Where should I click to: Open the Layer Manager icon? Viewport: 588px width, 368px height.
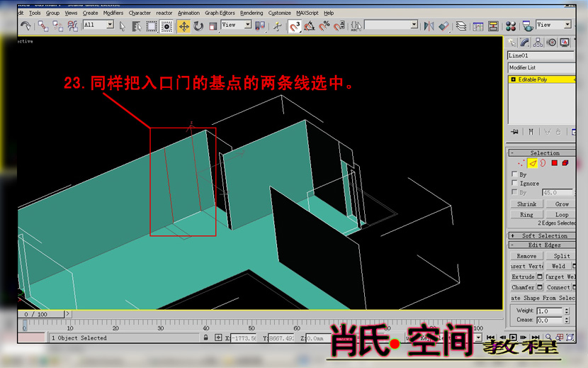pos(461,26)
